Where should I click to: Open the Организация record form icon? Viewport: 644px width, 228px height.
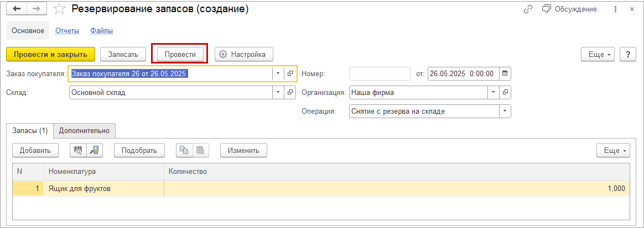pos(505,93)
